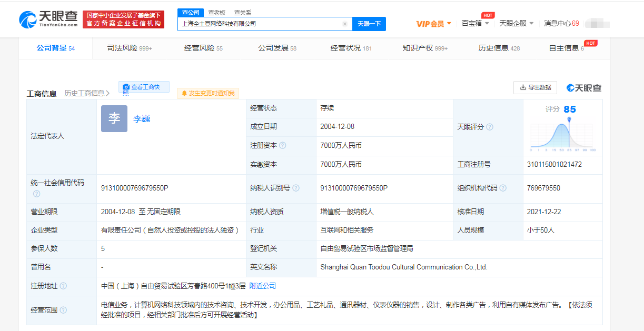
Task: Click help icon beside 天眼评分
Action: [490, 127]
